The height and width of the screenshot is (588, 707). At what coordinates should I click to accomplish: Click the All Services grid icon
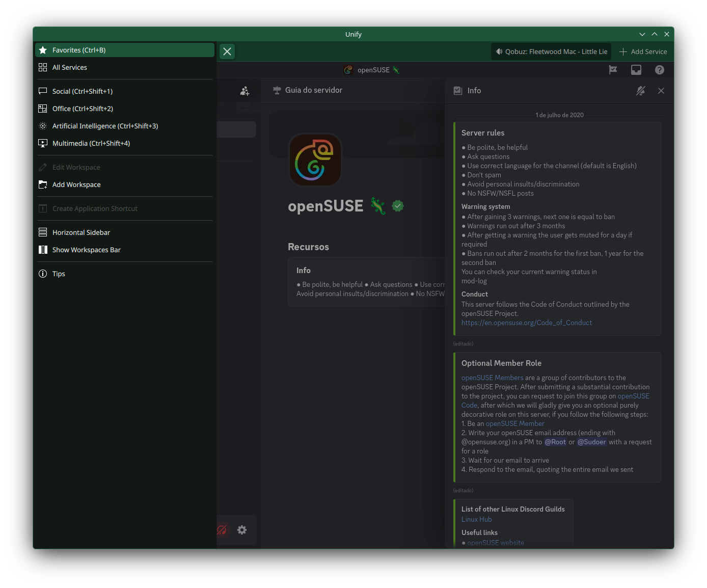pos(43,67)
